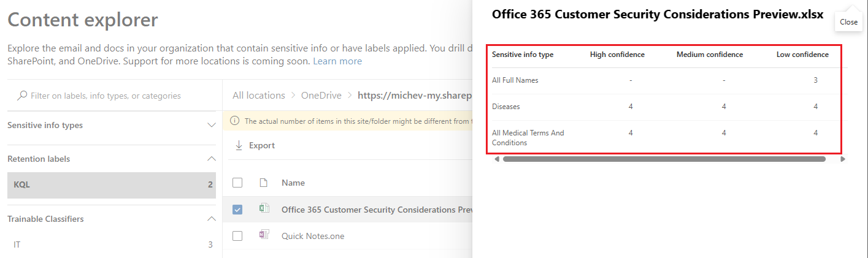Go to All locations breadcrumb
The height and width of the screenshot is (258, 868).
click(x=258, y=96)
